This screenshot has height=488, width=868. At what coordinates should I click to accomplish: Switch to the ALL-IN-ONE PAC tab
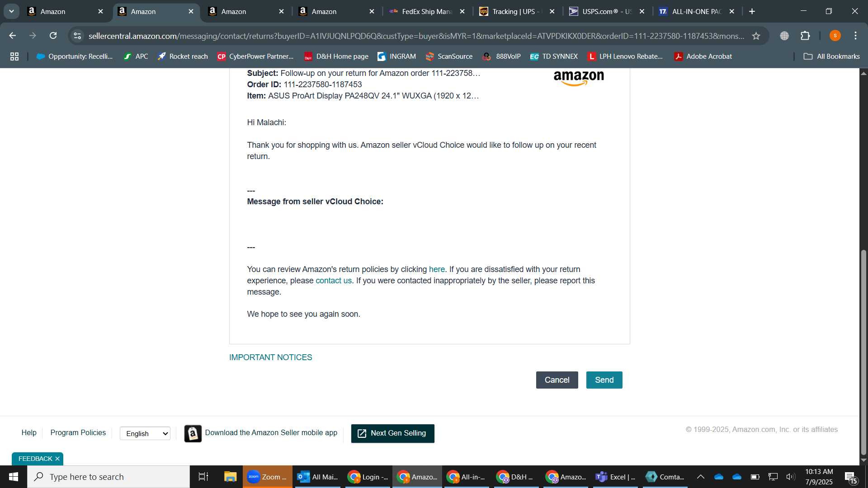coord(697,11)
